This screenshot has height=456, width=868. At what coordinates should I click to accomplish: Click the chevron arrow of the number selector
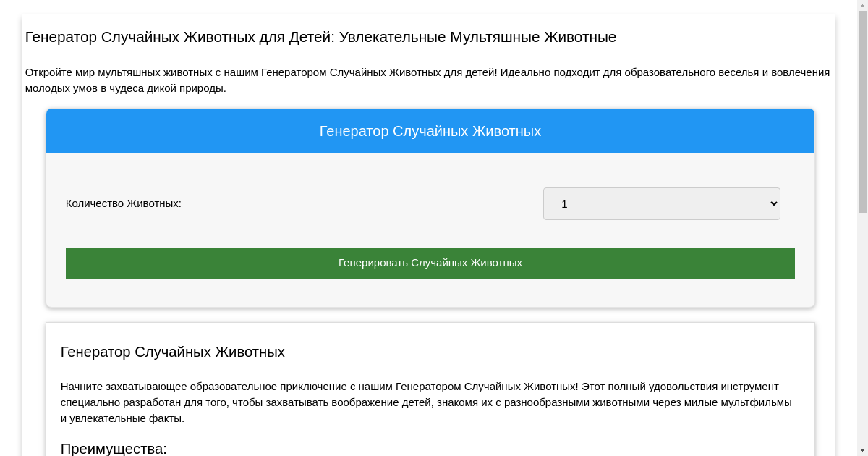point(773,204)
